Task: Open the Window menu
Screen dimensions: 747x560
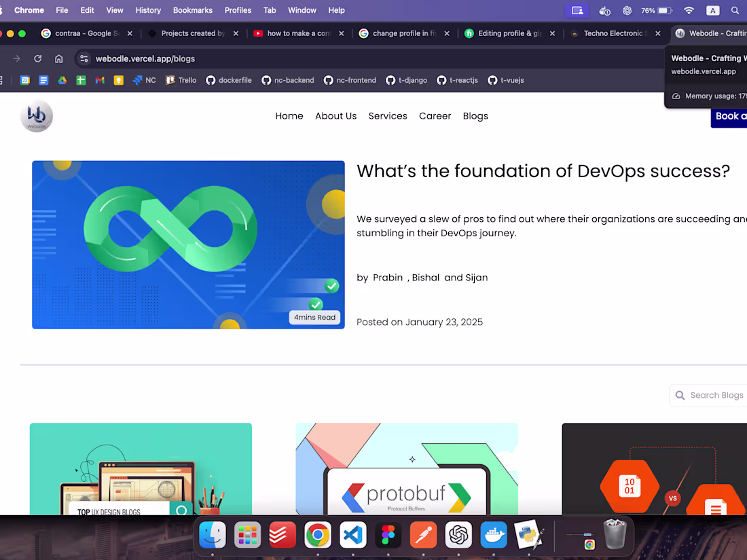Action: pos(302,10)
